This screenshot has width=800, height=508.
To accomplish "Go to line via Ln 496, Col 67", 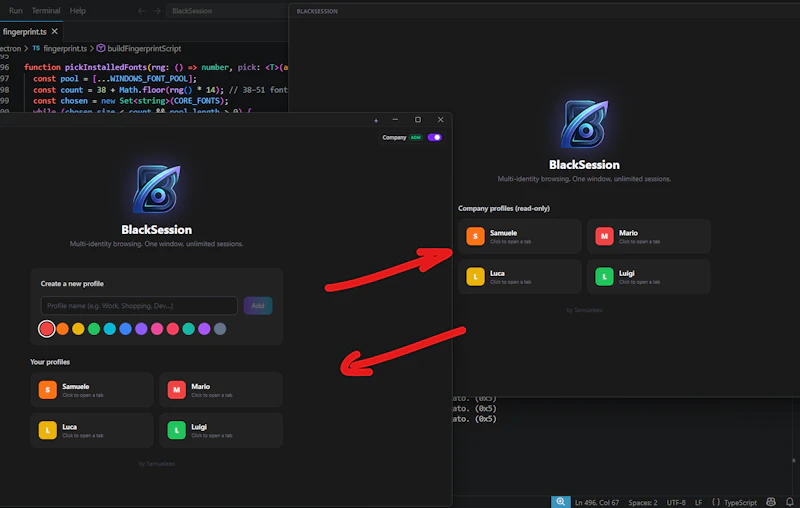I will tap(597, 502).
